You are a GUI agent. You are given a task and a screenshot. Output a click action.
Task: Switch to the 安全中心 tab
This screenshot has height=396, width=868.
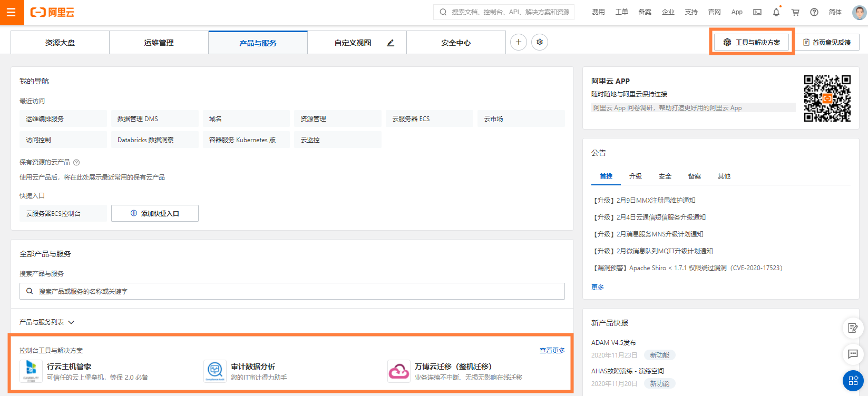(x=456, y=43)
